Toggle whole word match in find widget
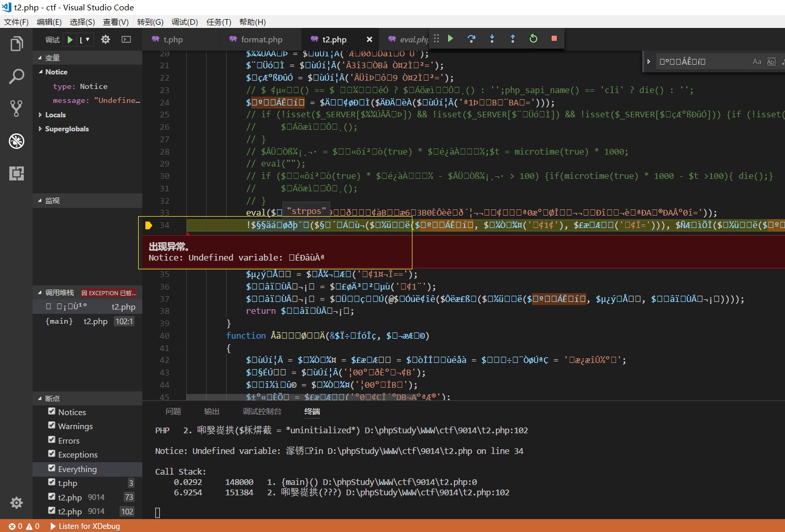Screen dimensions: 785x532 pyautogui.click(x=772, y=62)
